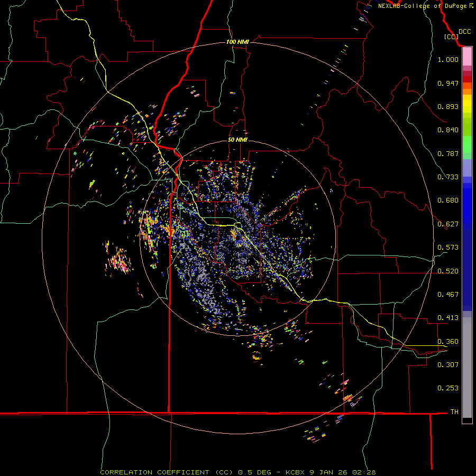Click the 0.520 scale value
The image size is (476, 476).
pos(448,271)
